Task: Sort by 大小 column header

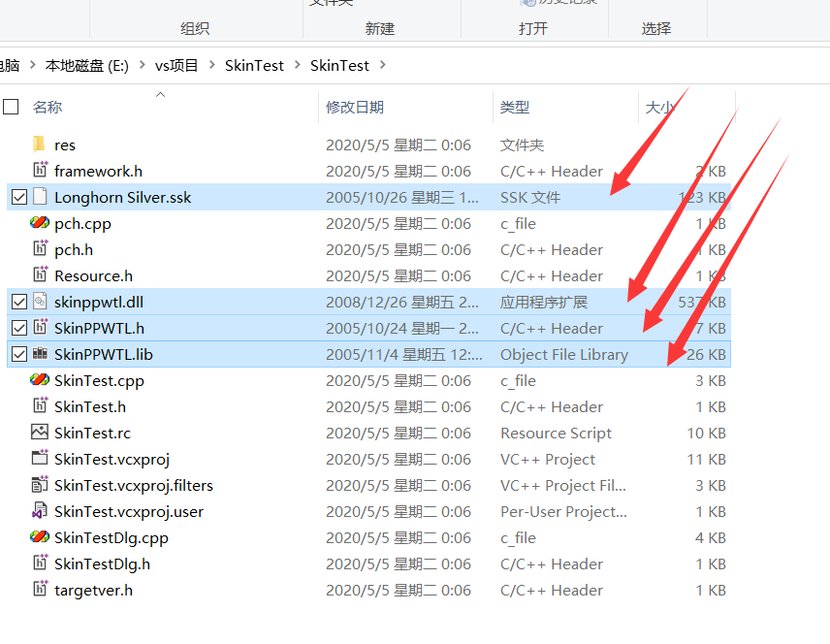Action: coord(660,107)
